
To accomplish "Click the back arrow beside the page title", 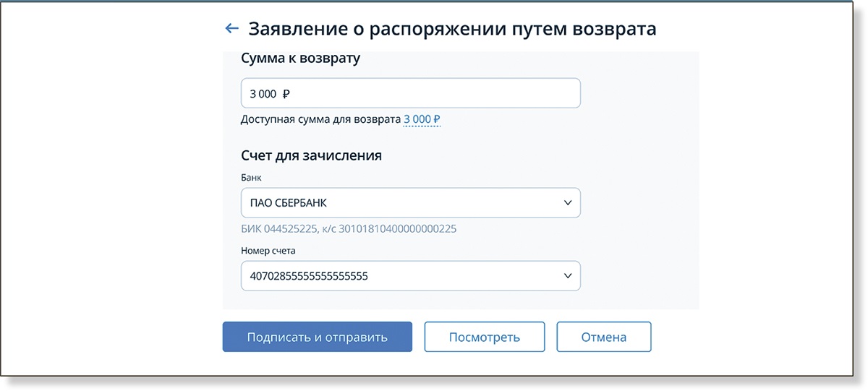I will pos(231,29).
